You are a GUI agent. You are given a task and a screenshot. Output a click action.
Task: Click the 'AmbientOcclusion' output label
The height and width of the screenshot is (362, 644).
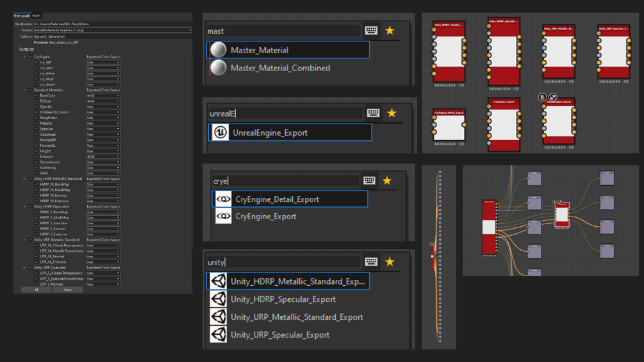pos(54,112)
